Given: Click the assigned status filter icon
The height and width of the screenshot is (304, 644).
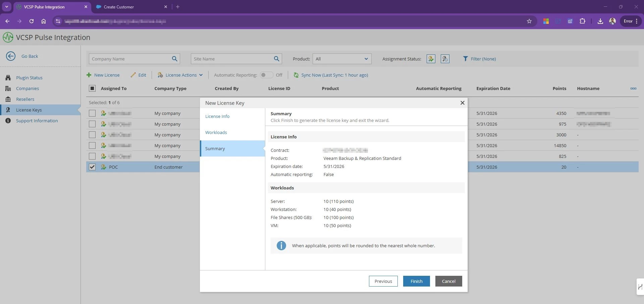Looking at the screenshot, I should pos(431,59).
